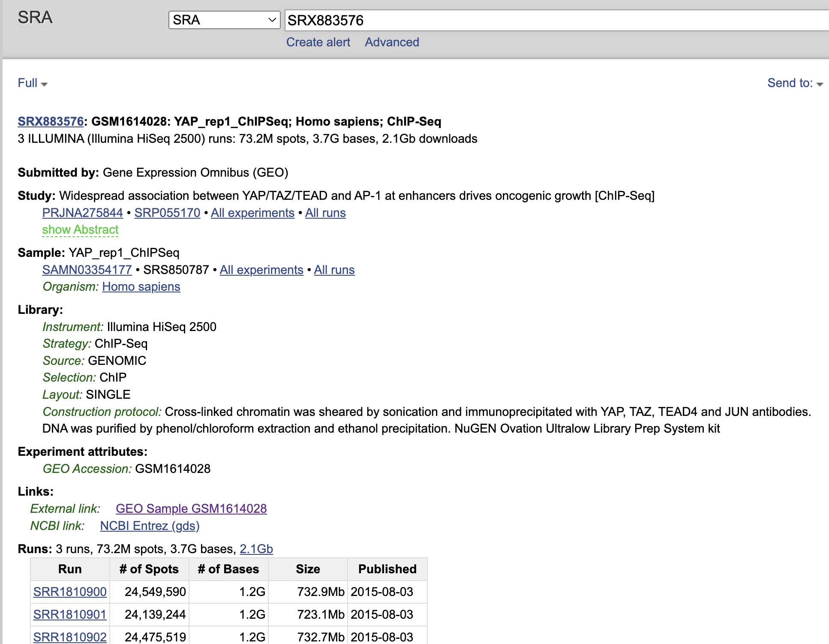Open Homo sapiens organism link
Viewport: 829px width, 644px height.
tap(141, 286)
